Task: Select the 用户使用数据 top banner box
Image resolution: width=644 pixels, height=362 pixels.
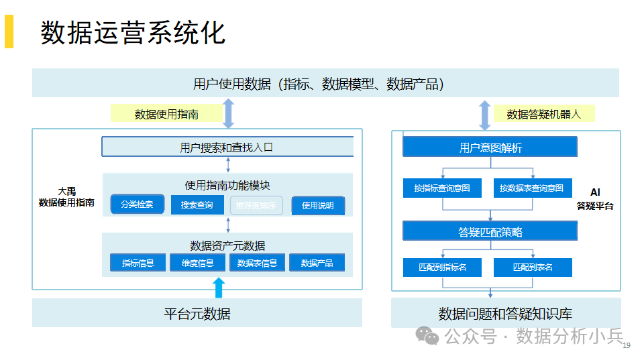Action: tap(325, 83)
